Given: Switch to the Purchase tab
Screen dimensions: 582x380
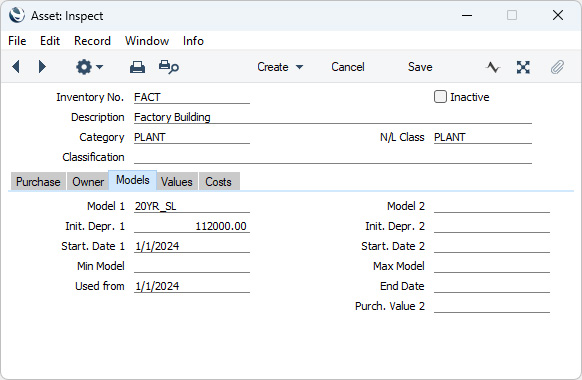Looking at the screenshot, I should pos(38,181).
